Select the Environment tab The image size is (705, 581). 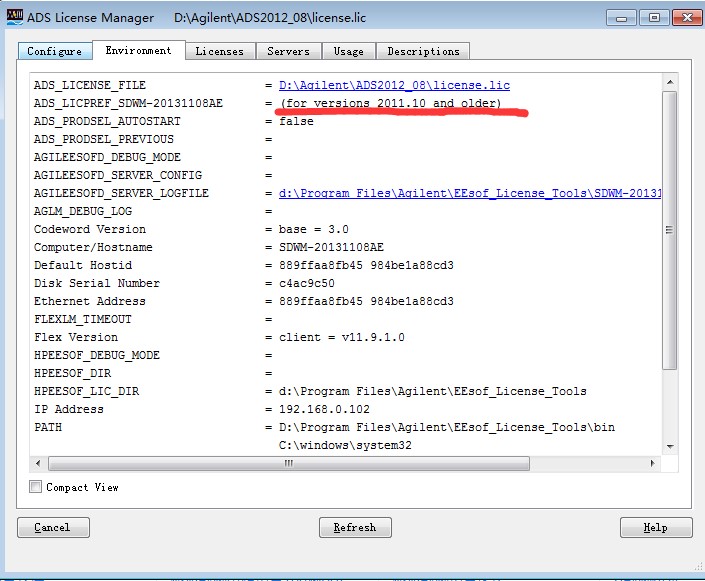(x=138, y=50)
